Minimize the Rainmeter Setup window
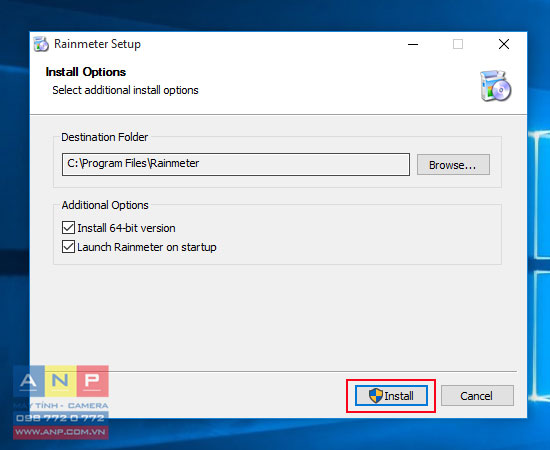550x450 pixels. click(x=413, y=44)
